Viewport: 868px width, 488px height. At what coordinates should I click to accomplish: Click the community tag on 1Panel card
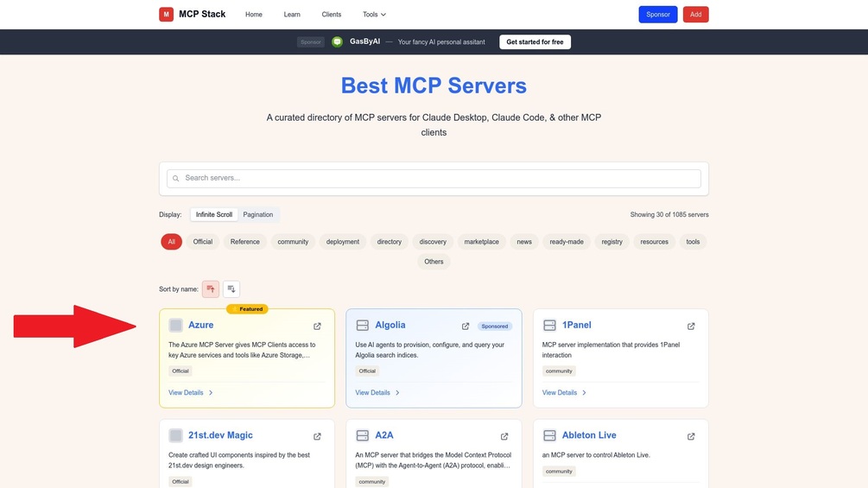(x=559, y=371)
